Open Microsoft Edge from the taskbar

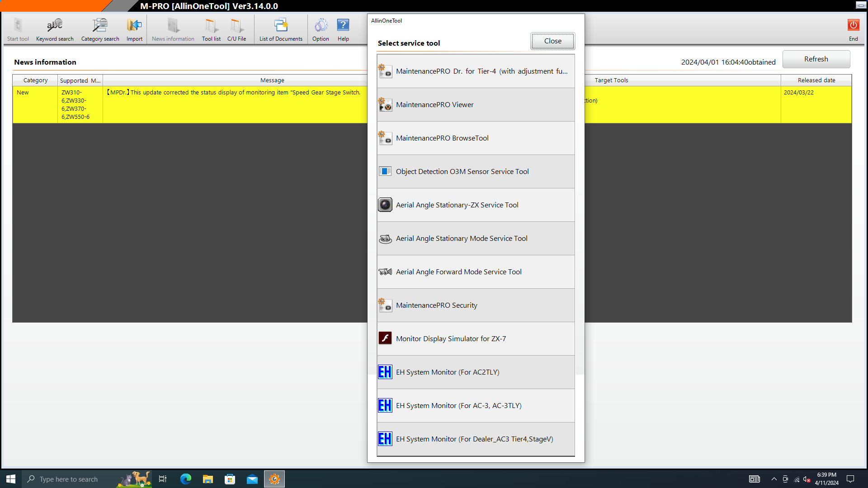point(186,479)
